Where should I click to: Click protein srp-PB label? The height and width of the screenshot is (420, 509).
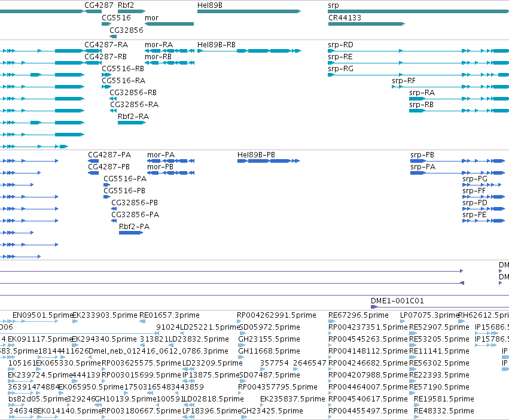point(422,154)
